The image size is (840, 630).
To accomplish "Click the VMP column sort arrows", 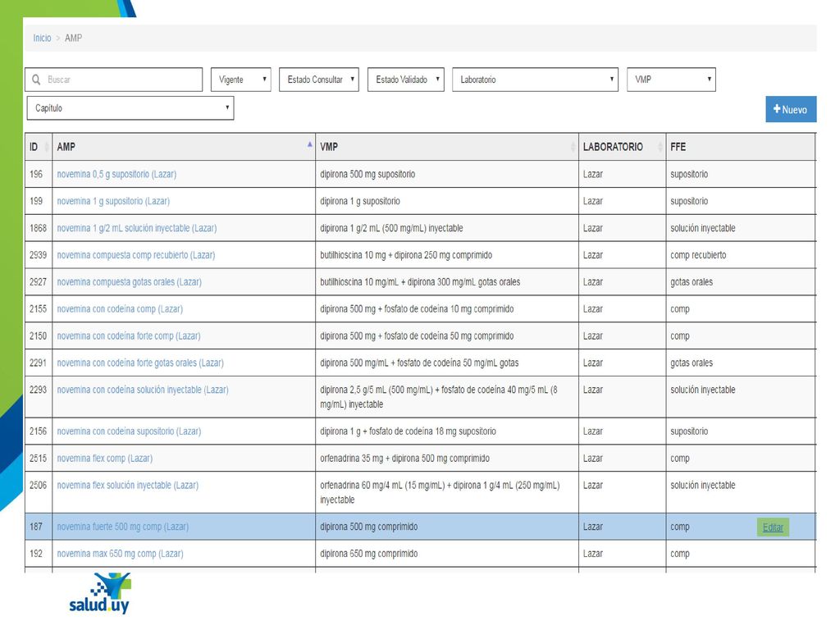I will (x=573, y=147).
